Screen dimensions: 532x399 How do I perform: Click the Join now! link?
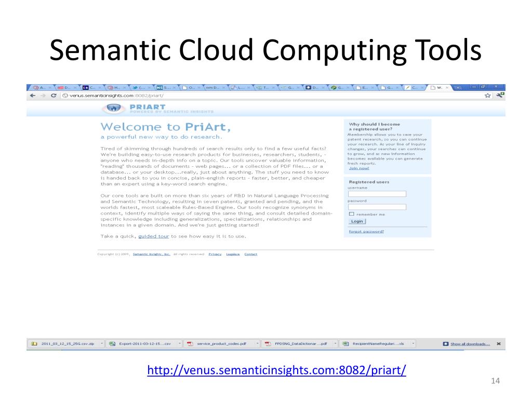click(359, 168)
